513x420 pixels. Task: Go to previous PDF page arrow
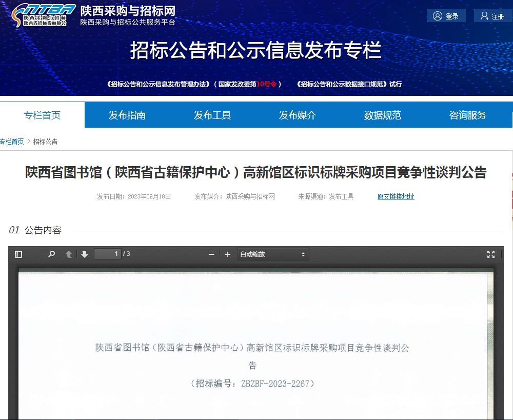pyautogui.click(x=69, y=254)
